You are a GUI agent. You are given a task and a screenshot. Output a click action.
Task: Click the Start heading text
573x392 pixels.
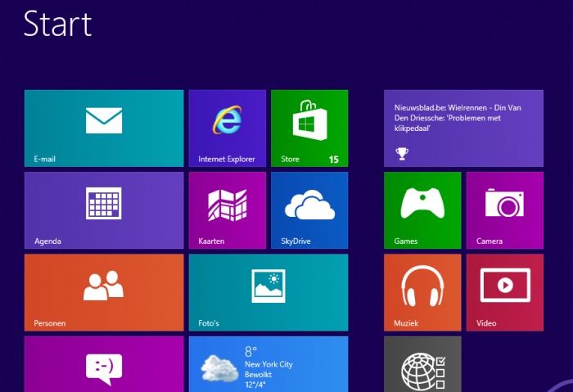tap(57, 24)
